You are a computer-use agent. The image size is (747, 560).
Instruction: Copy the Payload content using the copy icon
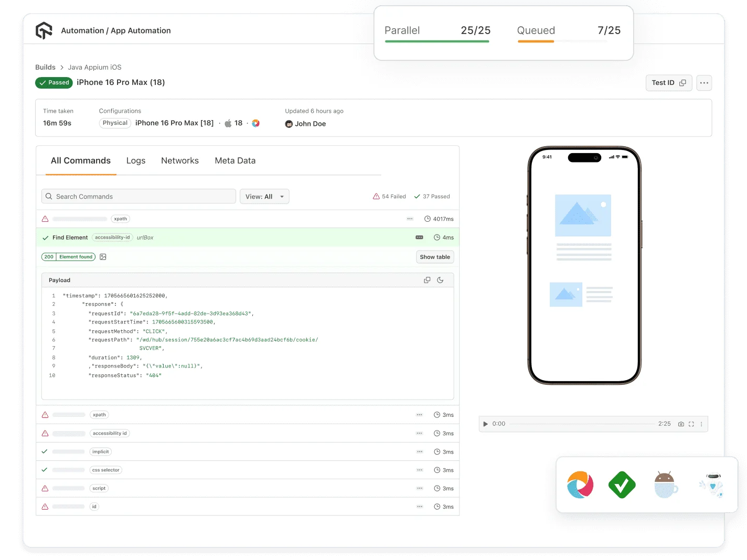[427, 280]
